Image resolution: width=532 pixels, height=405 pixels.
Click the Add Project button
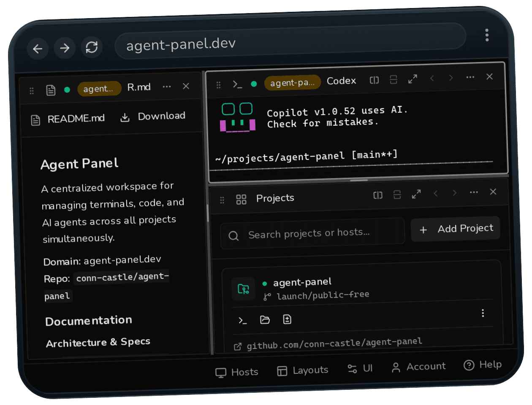456,229
